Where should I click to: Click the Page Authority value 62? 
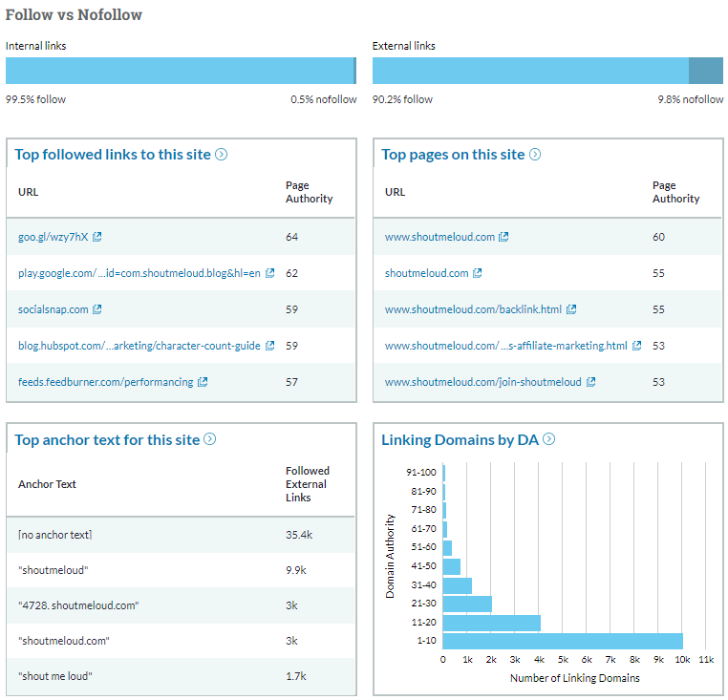[x=291, y=273]
